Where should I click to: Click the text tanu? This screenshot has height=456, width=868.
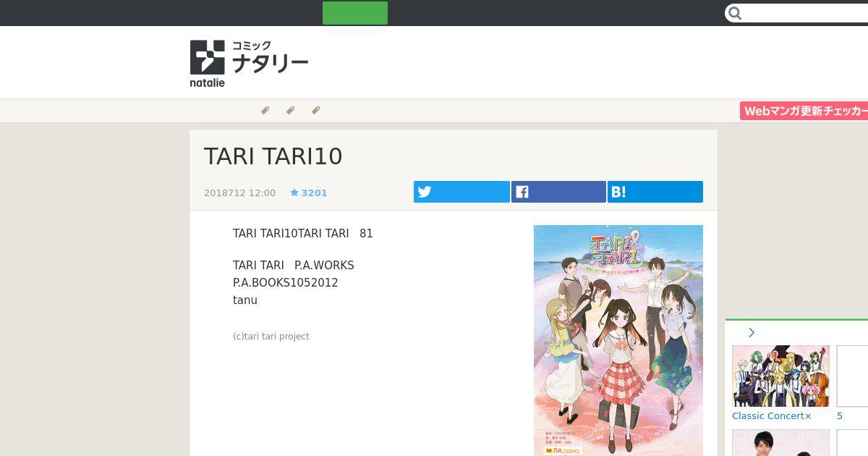(245, 300)
